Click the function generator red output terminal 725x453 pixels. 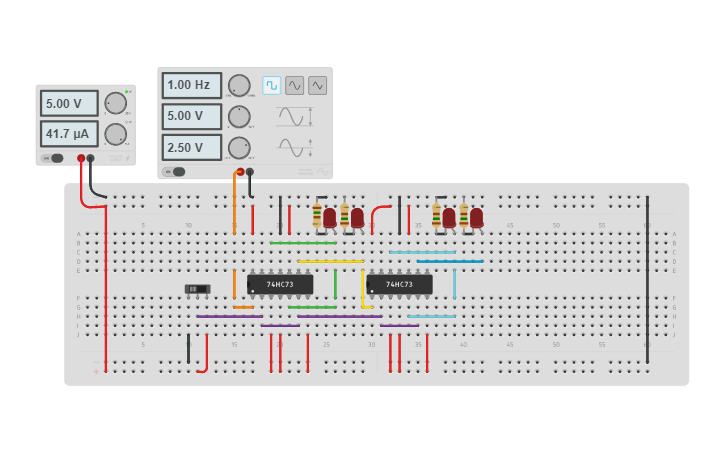240,172
